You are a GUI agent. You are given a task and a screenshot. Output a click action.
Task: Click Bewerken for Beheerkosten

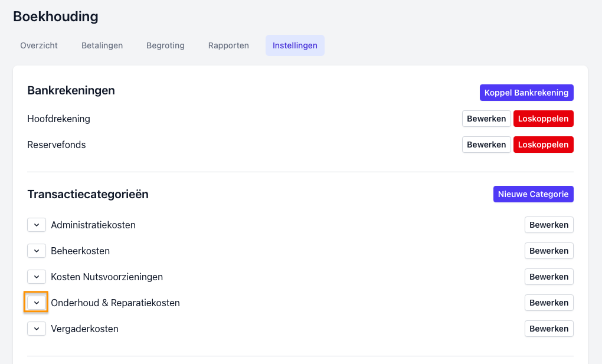549,251
